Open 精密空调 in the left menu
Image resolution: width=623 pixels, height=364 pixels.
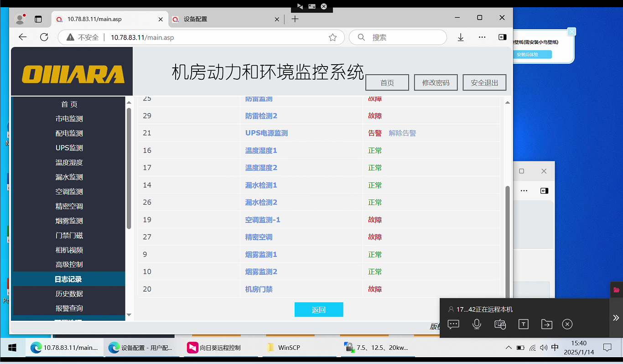pos(69,206)
